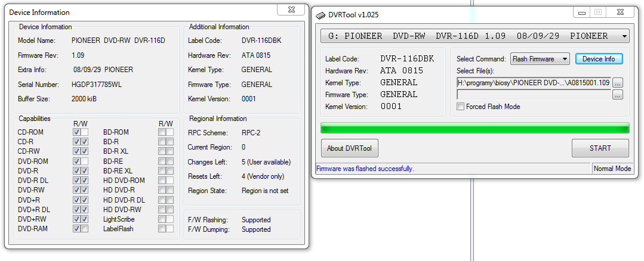The image size is (644, 261).
Task: Click Changes Left value 5 (User available)
Action: 266,162
